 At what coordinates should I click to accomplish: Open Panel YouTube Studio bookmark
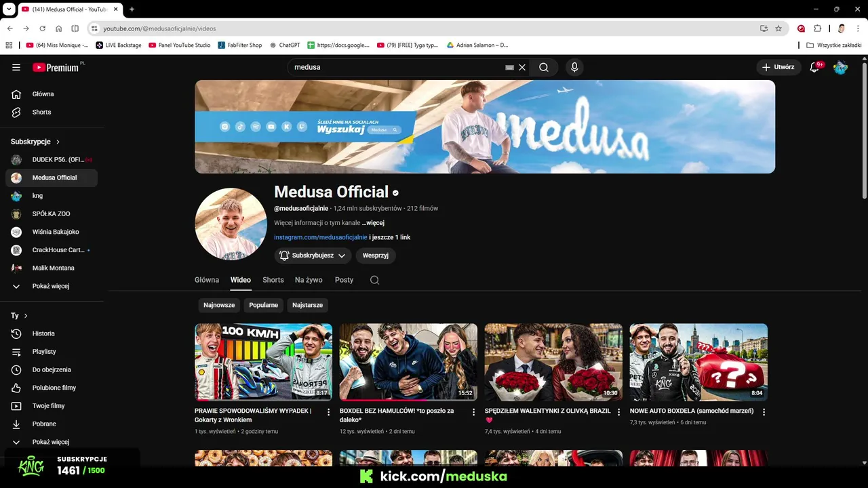pyautogui.click(x=179, y=45)
